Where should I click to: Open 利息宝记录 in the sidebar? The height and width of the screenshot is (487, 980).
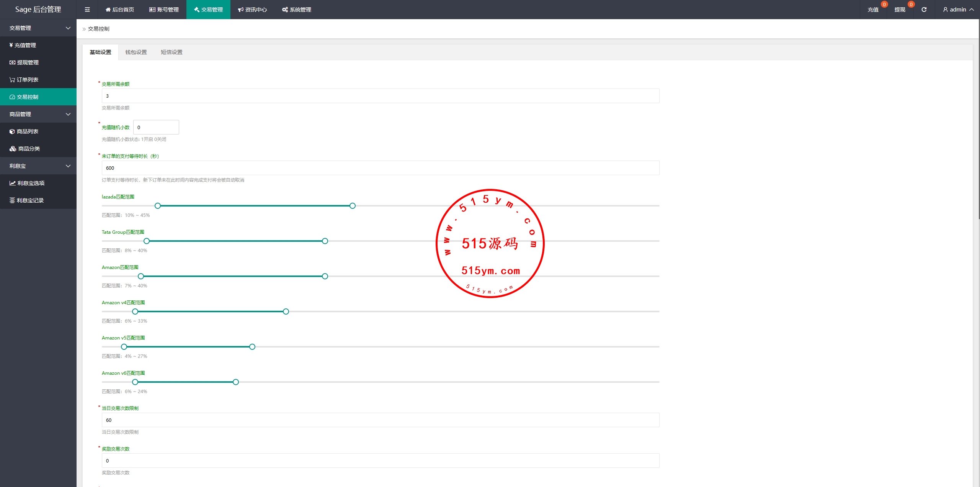point(30,200)
